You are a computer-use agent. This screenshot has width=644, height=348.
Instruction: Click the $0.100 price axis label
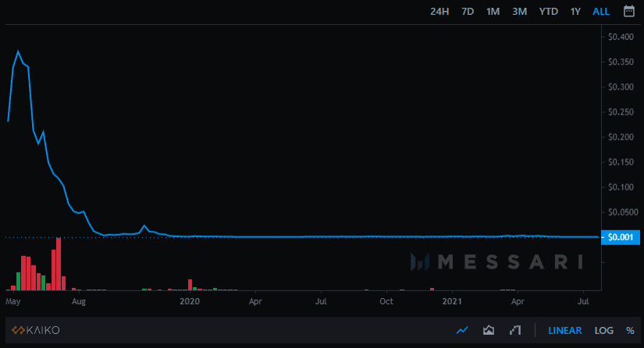click(x=621, y=187)
